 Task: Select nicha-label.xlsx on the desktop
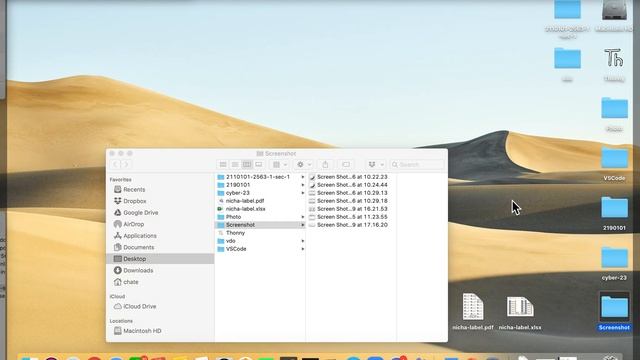pos(520,313)
